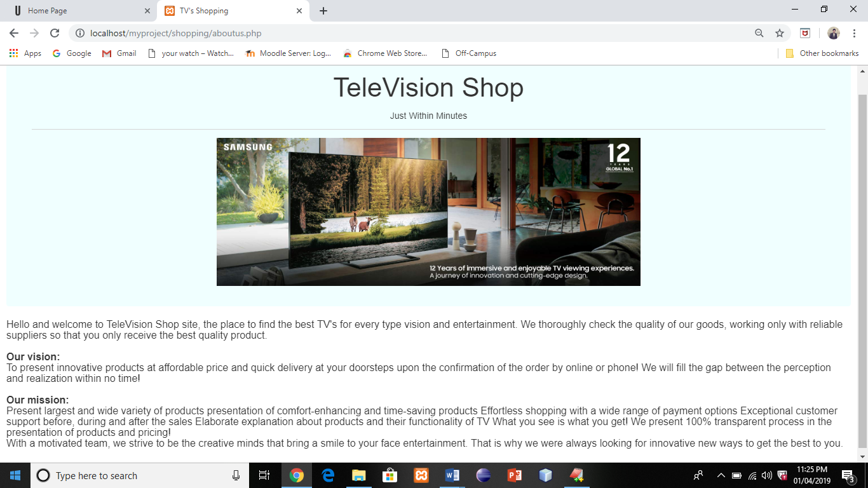The image size is (868, 488).
Task: Bookmark this page with the star icon
Action: [x=780, y=33]
